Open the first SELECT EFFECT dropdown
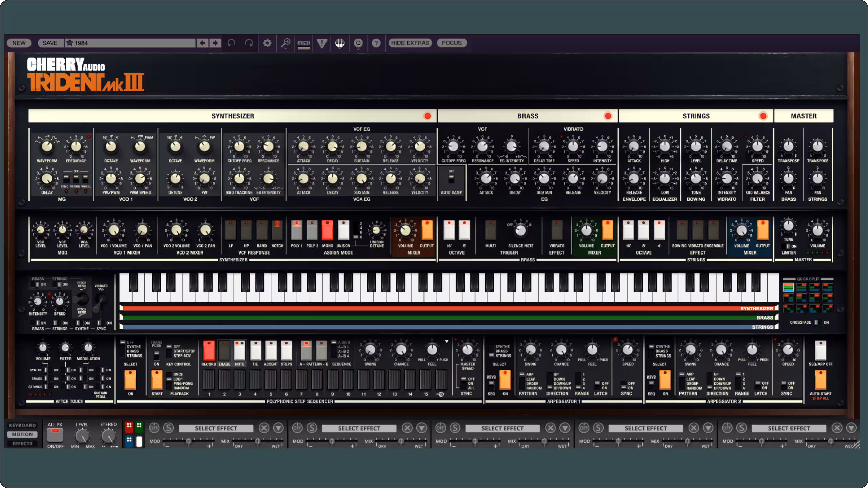This screenshot has height=488, width=868. 216,428
